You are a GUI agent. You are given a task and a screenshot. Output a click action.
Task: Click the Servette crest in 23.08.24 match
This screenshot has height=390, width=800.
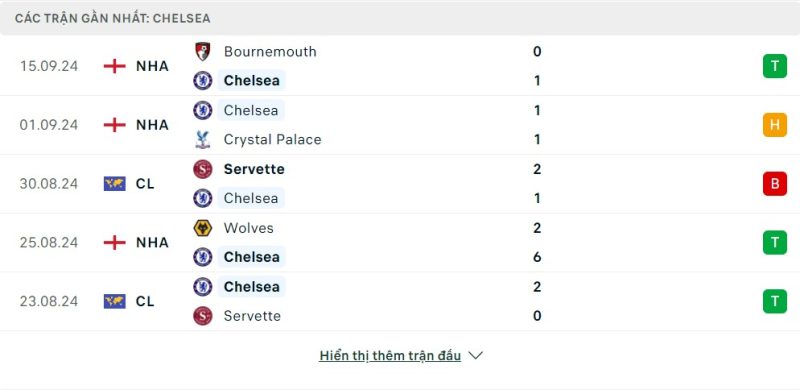[x=203, y=316]
